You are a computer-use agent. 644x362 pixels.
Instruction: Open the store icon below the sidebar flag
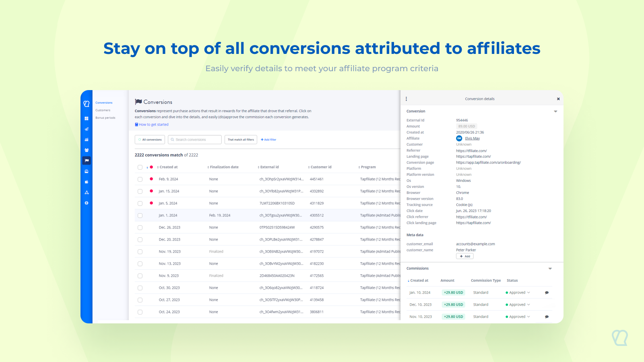click(87, 171)
